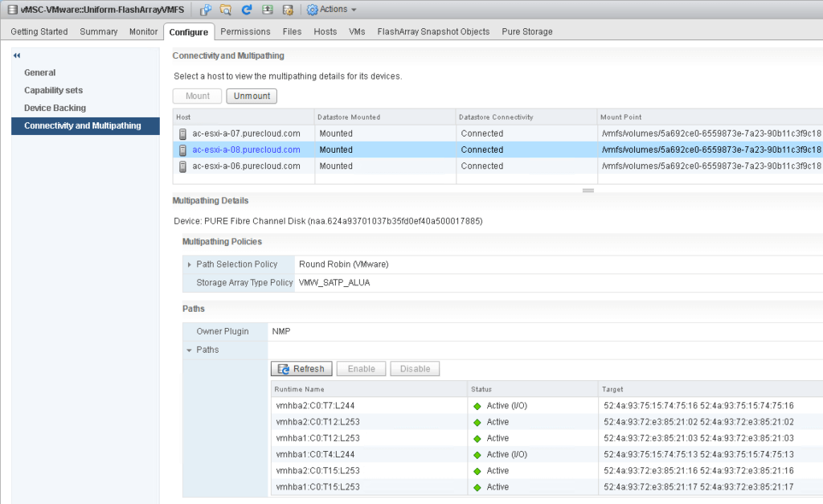Select the Configure tab
Viewport: 823px width, 504px height.
(x=188, y=32)
